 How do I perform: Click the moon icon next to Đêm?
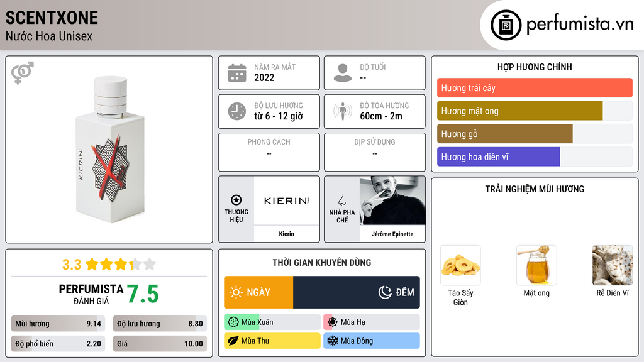385,292
